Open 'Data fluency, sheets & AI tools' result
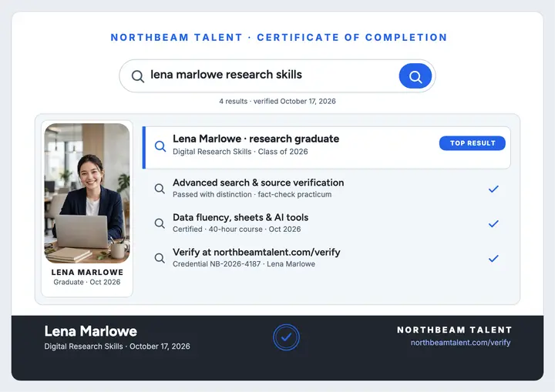 pos(326,223)
